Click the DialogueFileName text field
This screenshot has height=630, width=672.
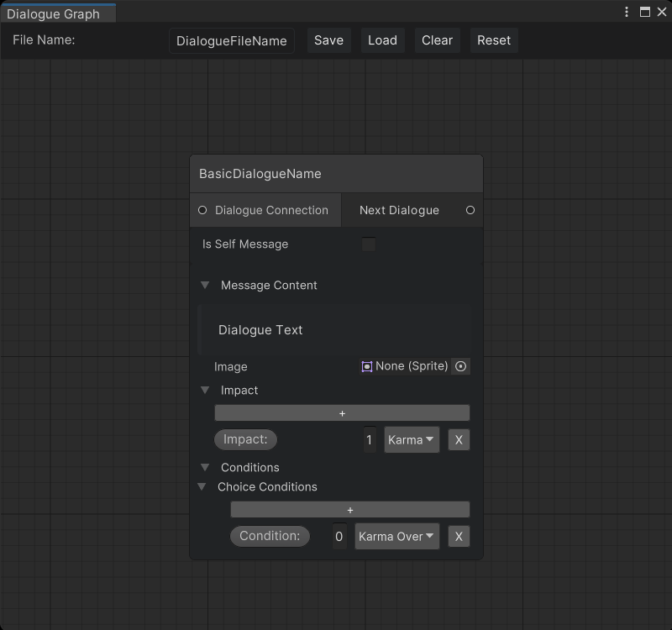[x=232, y=41]
